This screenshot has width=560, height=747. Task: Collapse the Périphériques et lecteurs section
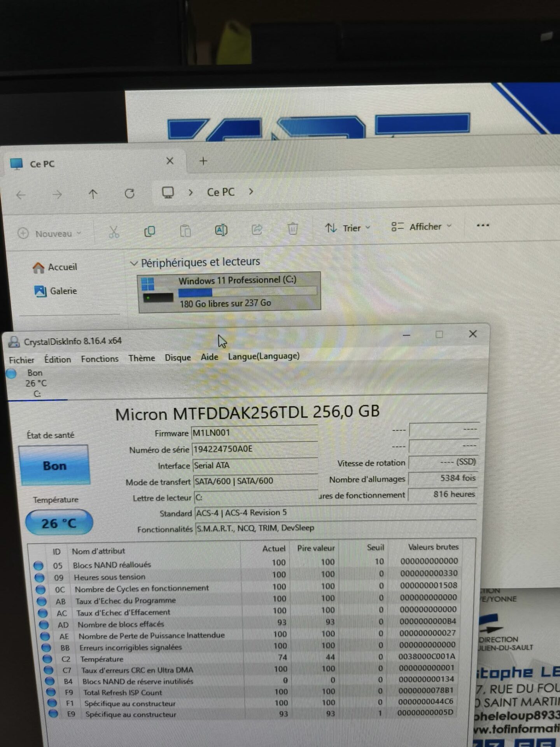tap(134, 263)
